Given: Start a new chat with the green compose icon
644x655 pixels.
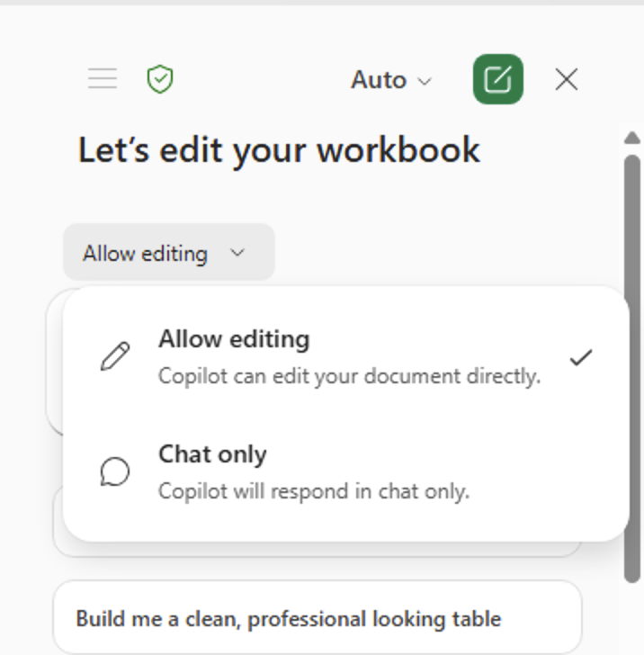Looking at the screenshot, I should tap(497, 79).
